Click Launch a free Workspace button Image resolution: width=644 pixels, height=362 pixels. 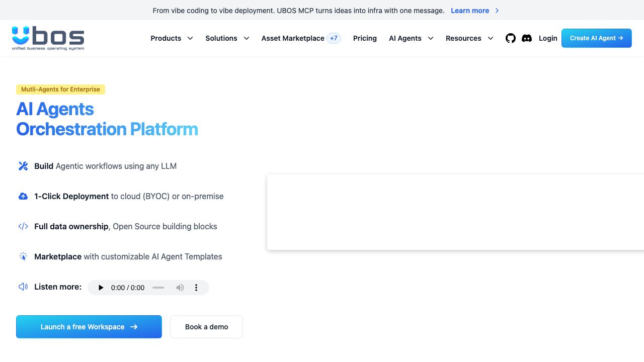click(x=89, y=327)
